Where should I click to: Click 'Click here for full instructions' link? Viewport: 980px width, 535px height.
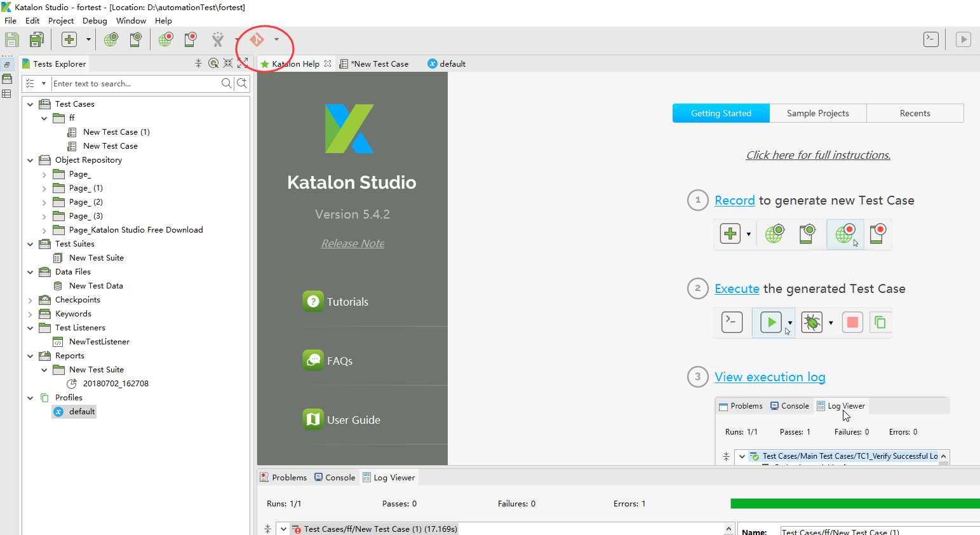point(818,155)
